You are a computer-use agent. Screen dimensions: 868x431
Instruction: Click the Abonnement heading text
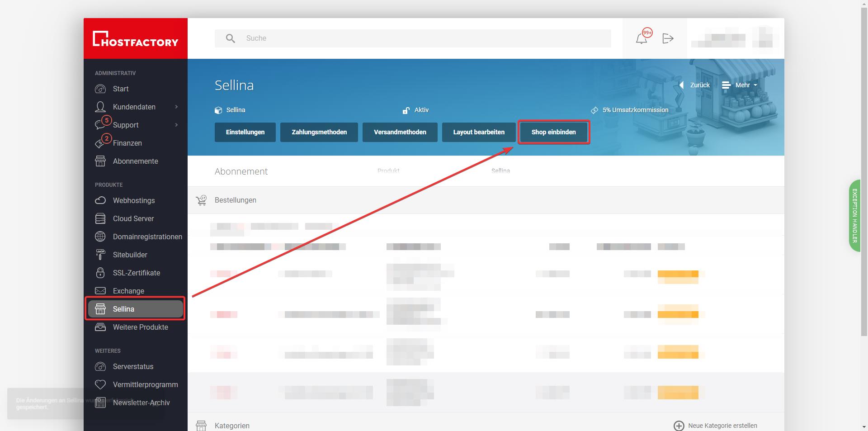(x=241, y=171)
